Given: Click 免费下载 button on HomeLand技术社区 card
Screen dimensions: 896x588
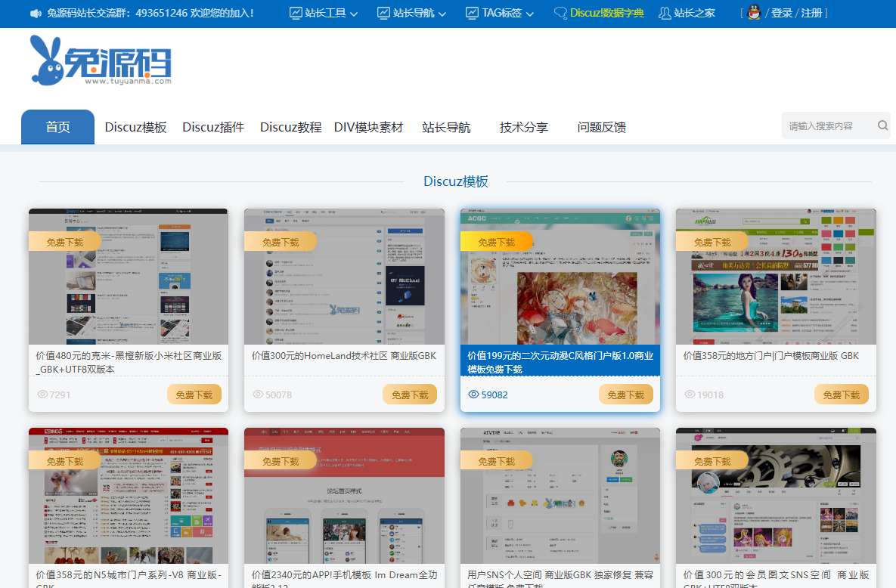Looking at the screenshot, I should 410,395.
